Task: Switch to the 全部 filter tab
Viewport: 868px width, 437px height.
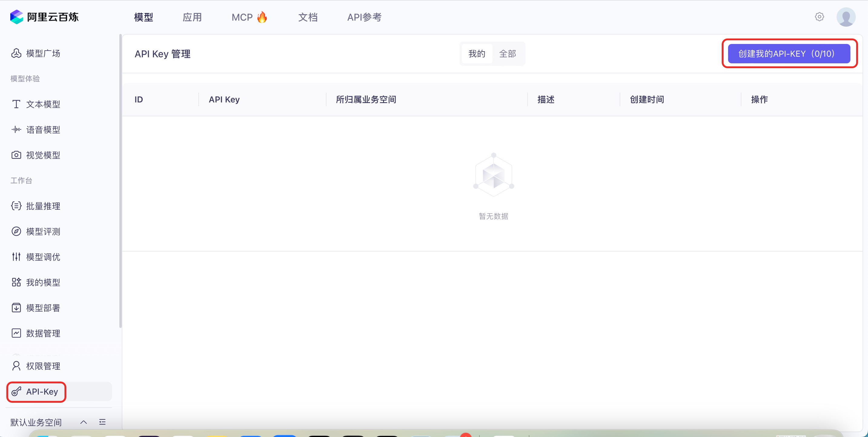Action: point(508,53)
